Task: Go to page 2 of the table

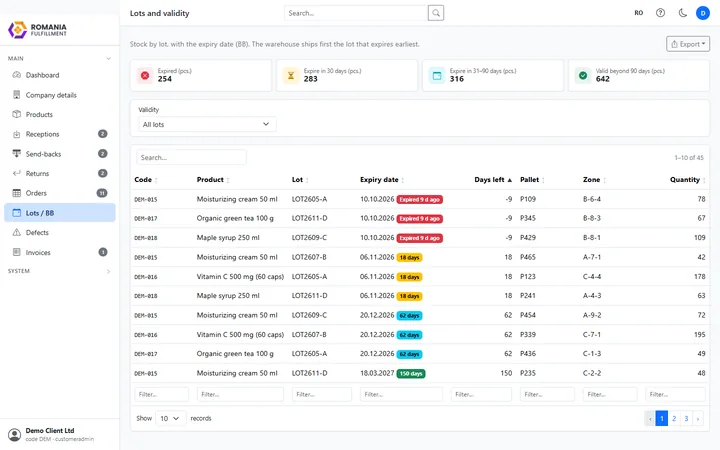Action: [674, 418]
